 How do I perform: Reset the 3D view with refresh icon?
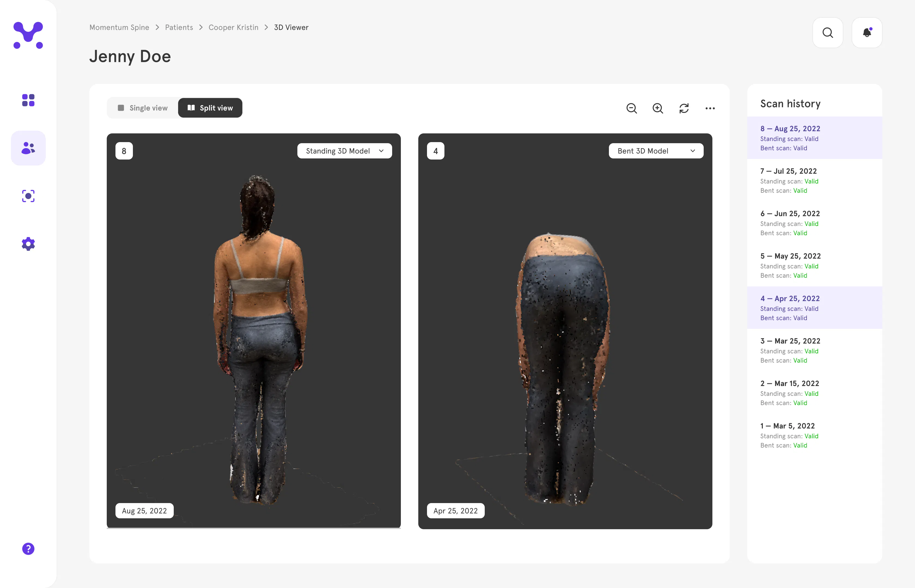coord(684,108)
